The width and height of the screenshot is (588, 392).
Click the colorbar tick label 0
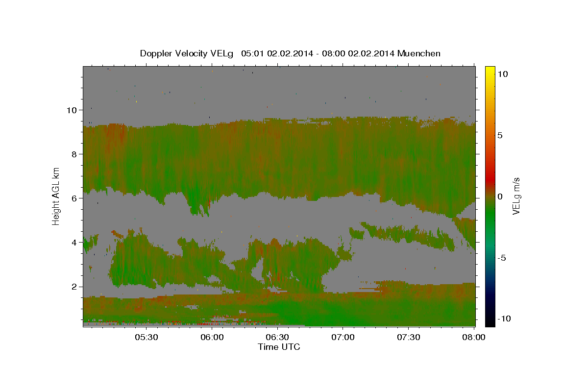point(500,196)
